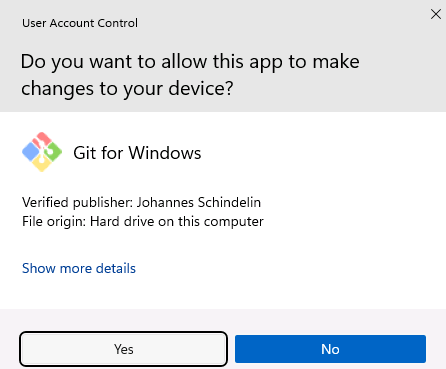Expand Show more details

pos(79,268)
